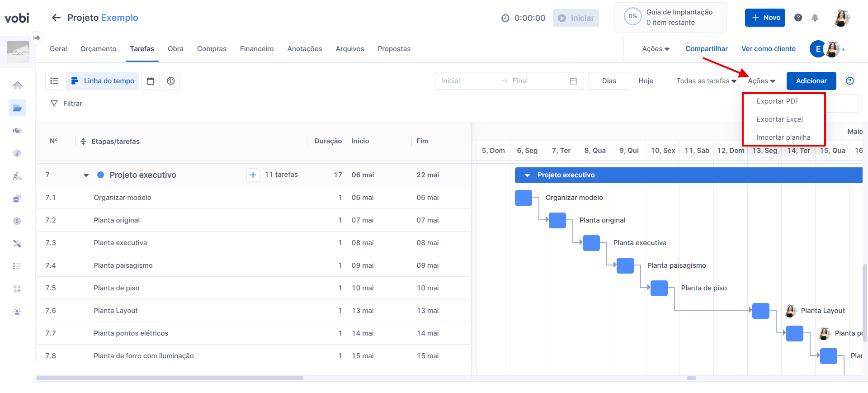The image size is (868, 393).
Task: Open the Todas as tarefas filter dropdown
Action: [706, 81]
